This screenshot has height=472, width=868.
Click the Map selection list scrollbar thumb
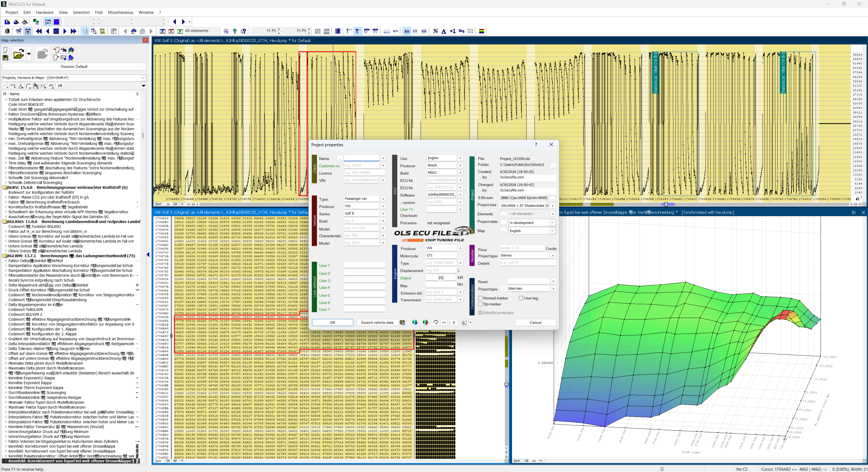(x=143, y=135)
